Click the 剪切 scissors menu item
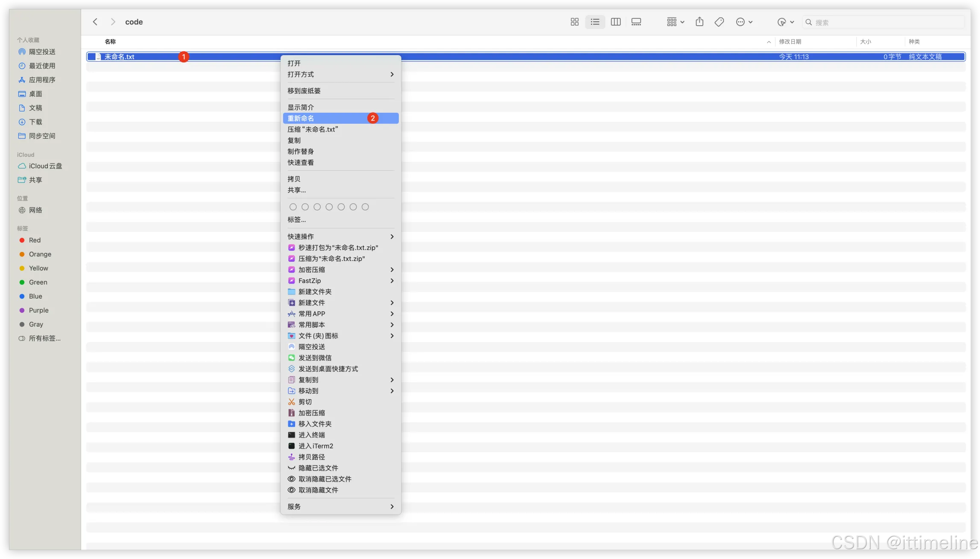The height and width of the screenshot is (559, 980). point(305,402)
